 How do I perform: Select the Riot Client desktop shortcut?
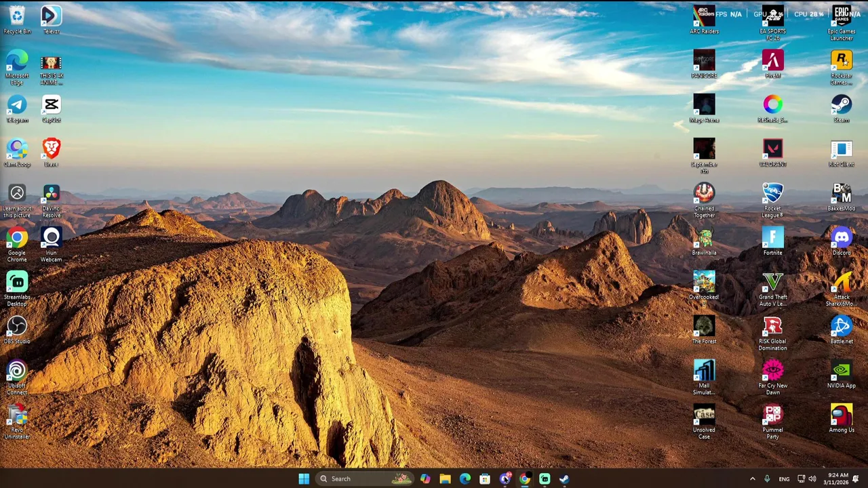pyautogui.click(x=842, y=152)
